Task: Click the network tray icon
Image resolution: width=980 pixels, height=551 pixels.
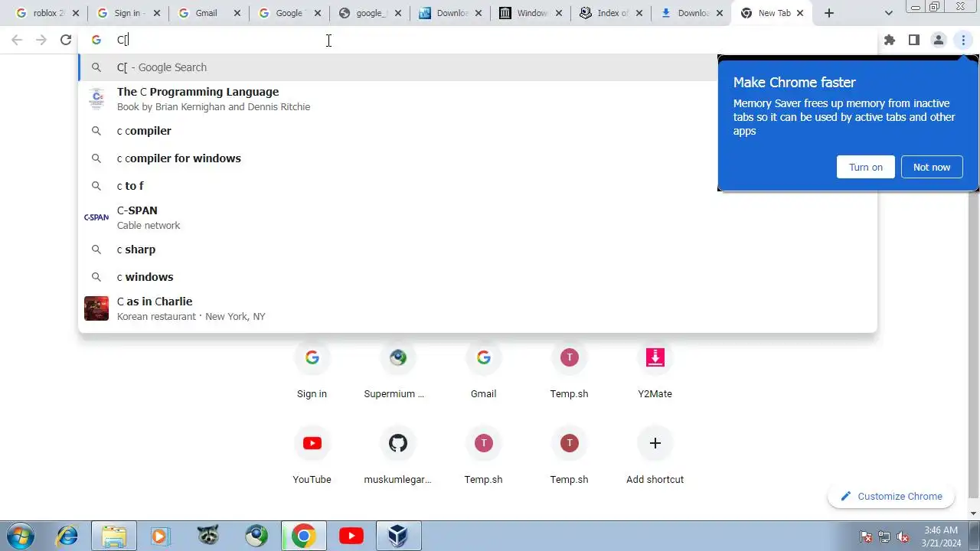Action: tap(884, 537)
